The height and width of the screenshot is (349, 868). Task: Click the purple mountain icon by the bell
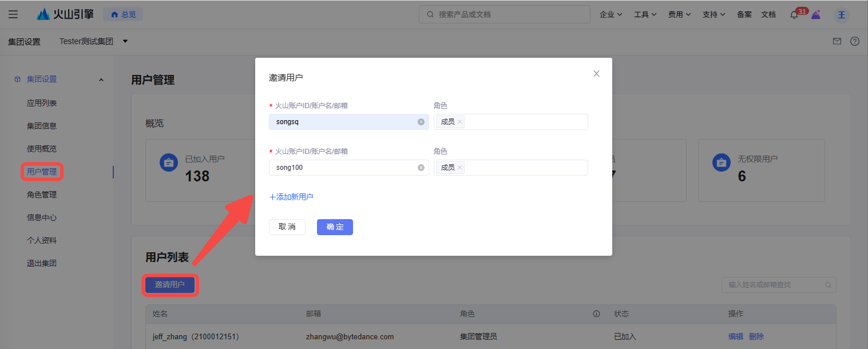(x=816, y=15)
